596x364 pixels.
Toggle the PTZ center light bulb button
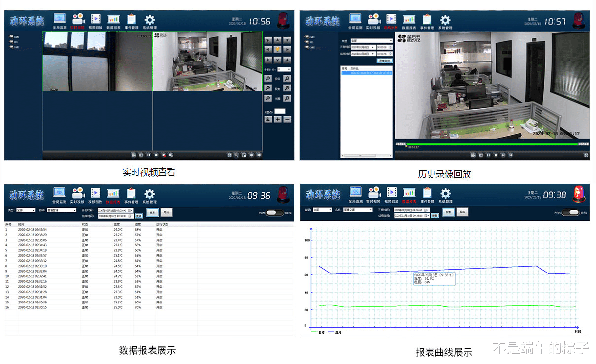click(x=277, y=49)
